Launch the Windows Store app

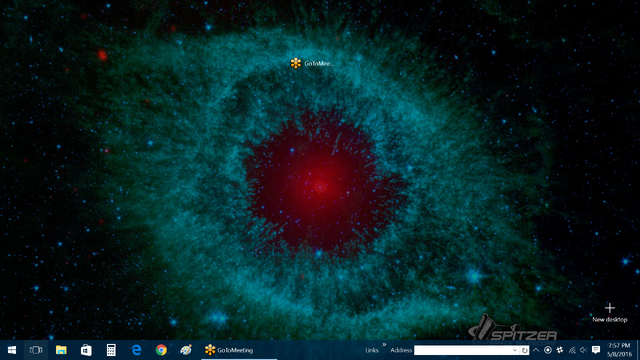coord(86,350)
